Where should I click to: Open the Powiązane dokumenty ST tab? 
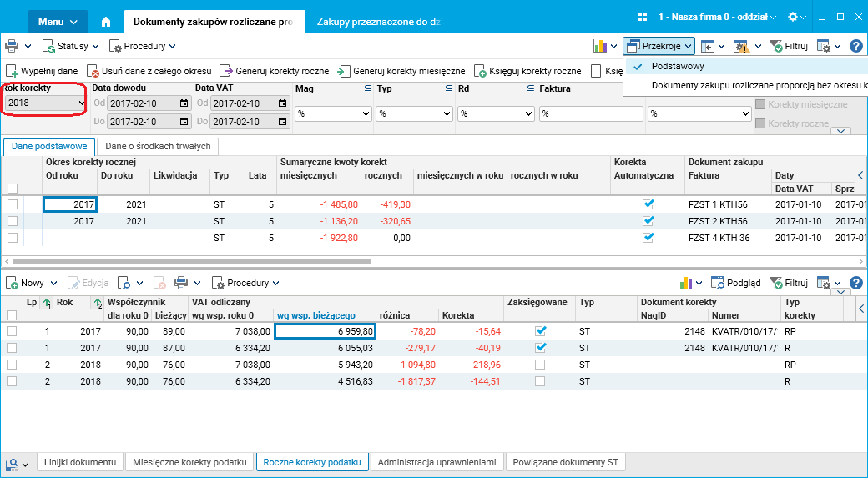(565, 462)
